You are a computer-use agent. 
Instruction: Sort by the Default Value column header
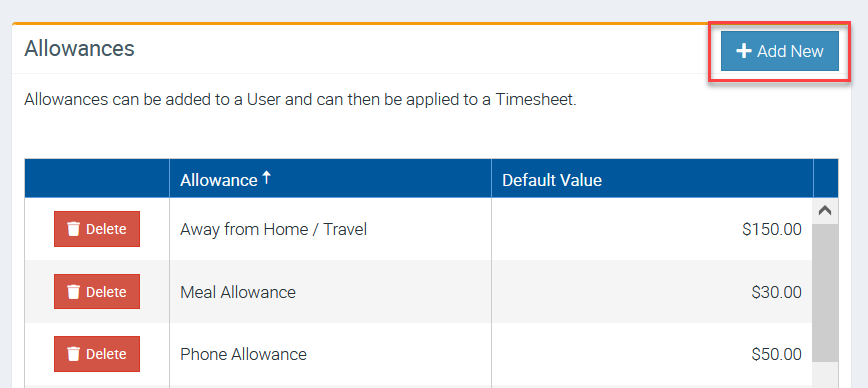coord(552,180)
